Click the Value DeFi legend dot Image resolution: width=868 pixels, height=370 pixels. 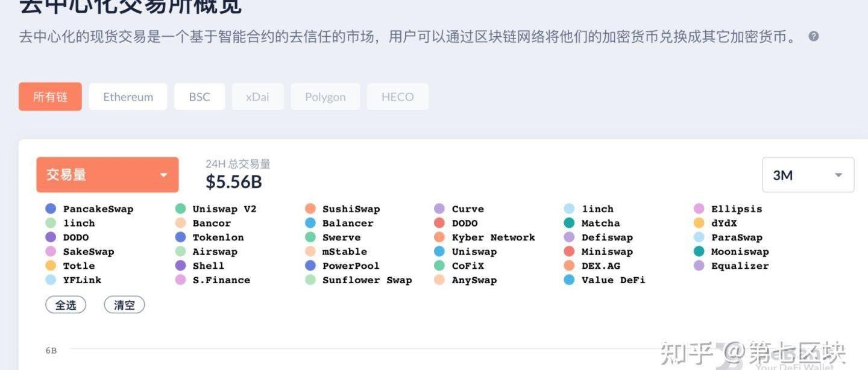tap(569, 280)
